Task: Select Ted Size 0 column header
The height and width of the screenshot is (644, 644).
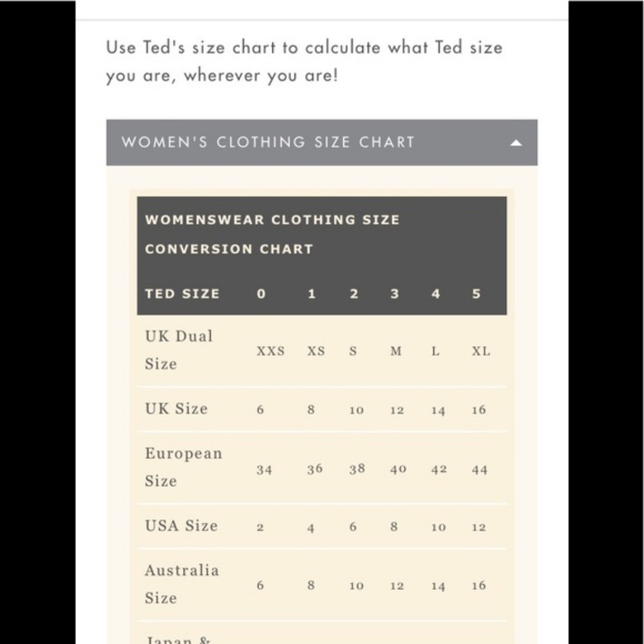Action: (261, 294)
